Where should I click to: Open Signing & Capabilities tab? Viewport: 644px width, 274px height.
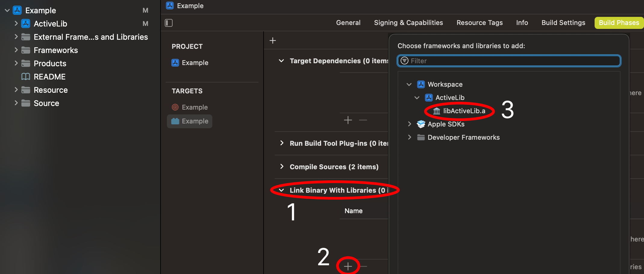(408, 23)
